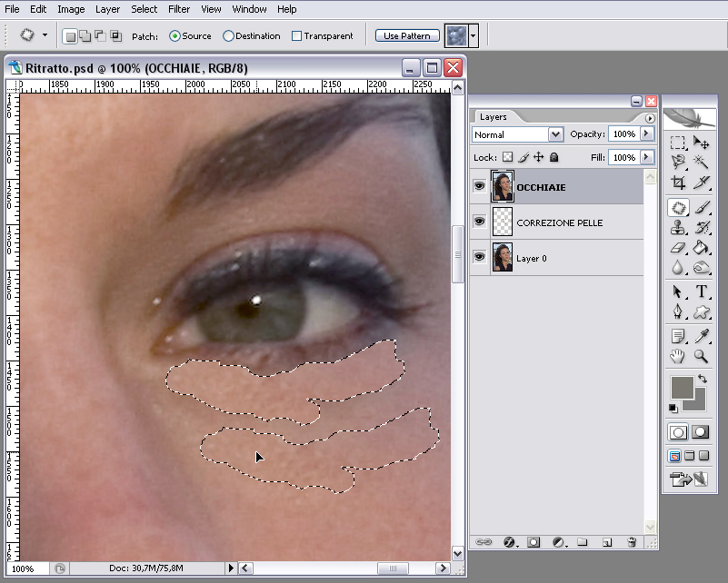The image size is (728, 583).
Task: Pick the Horizontal Type tool
Action: (x=702, y=291)
